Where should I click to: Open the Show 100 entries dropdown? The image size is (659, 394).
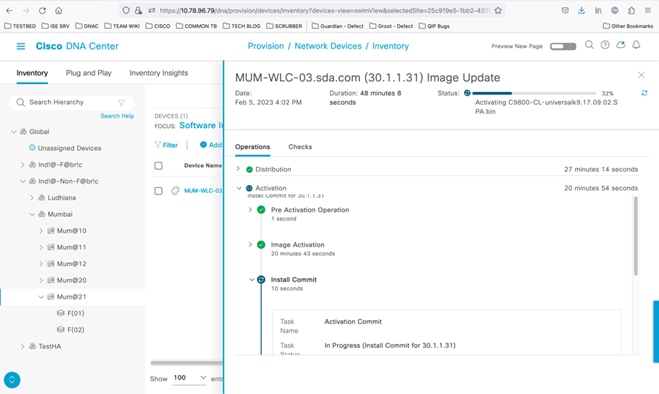[190, 378]
